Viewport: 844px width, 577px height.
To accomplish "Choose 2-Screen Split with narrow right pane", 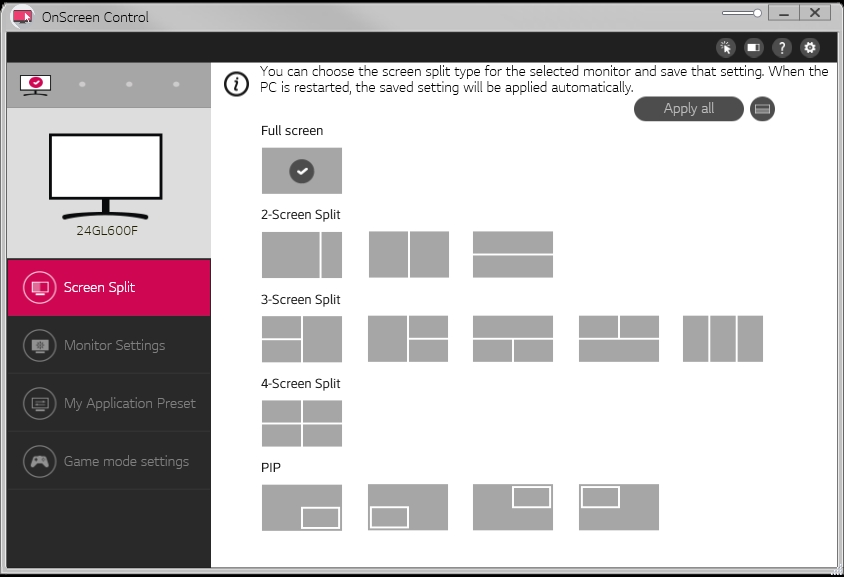I will point(301,255).
